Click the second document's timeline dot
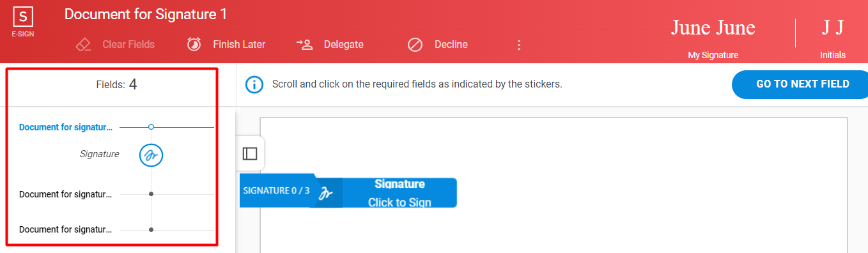Screen dimensions: 868x253 coord(151,194)
